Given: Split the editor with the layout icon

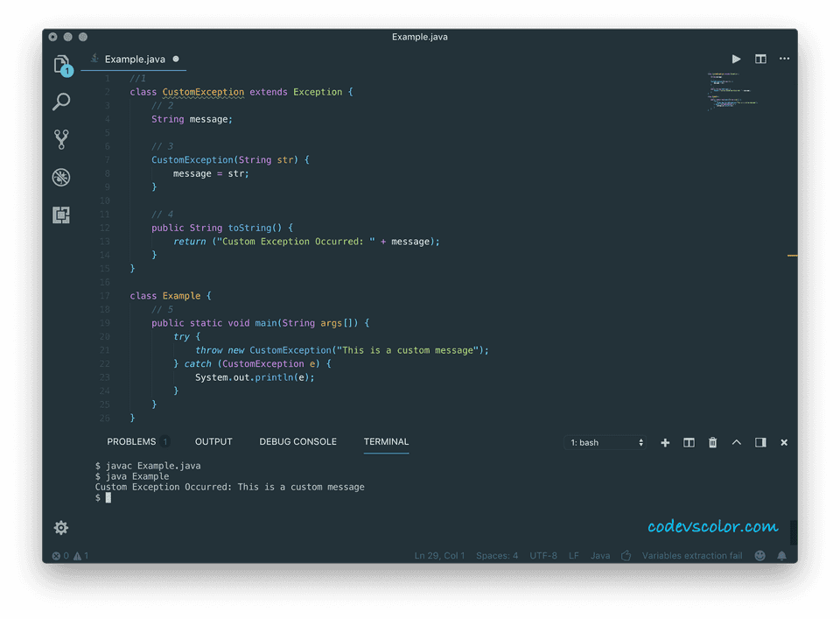Looking at the screenshot, I should point(760,60).
